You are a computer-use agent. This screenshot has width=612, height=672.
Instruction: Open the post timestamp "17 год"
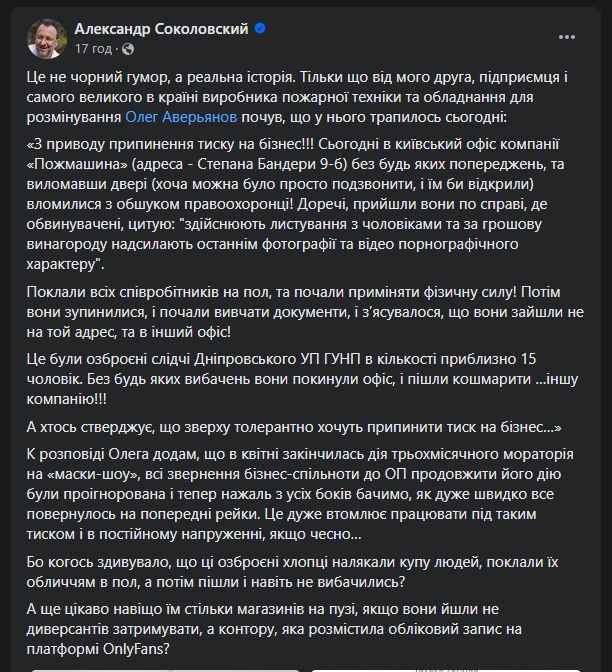[x=95, y=48]
